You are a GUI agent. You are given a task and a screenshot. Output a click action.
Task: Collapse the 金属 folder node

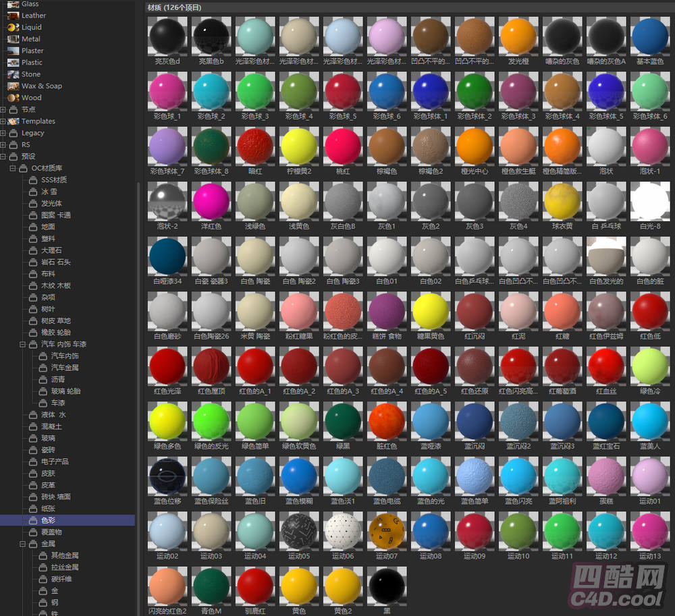coord(22,544)
